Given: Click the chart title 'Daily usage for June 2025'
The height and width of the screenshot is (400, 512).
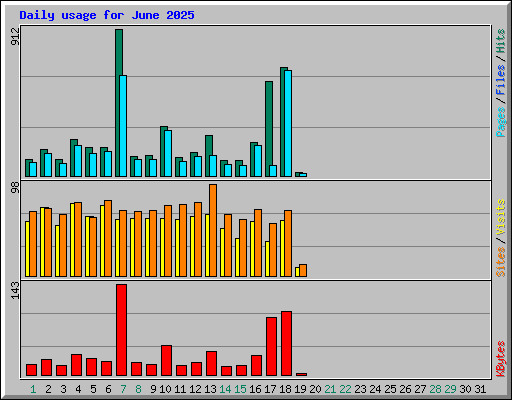Looking at the screenshot, I should click(107, 15).
